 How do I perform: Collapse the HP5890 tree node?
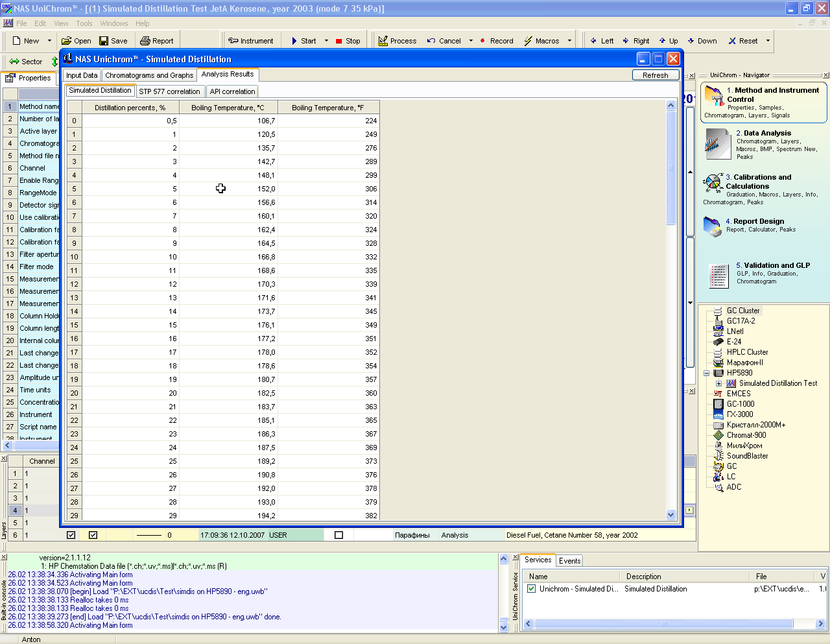[707, 373]
